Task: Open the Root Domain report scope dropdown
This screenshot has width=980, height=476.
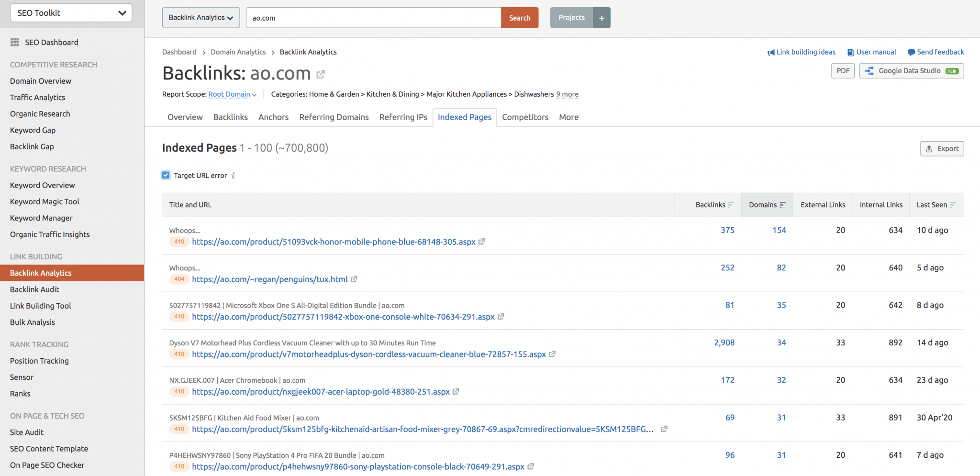Action: [x=232, y=94]
